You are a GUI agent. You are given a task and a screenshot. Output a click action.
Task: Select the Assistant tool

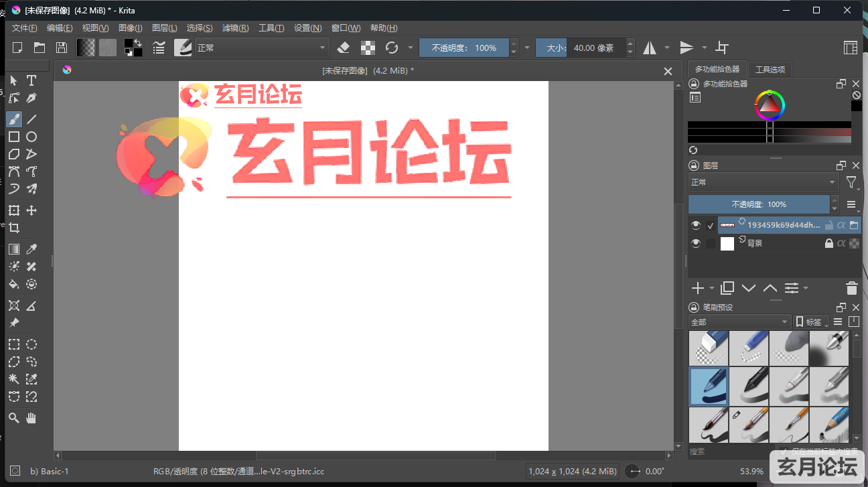tap(13, 305)
